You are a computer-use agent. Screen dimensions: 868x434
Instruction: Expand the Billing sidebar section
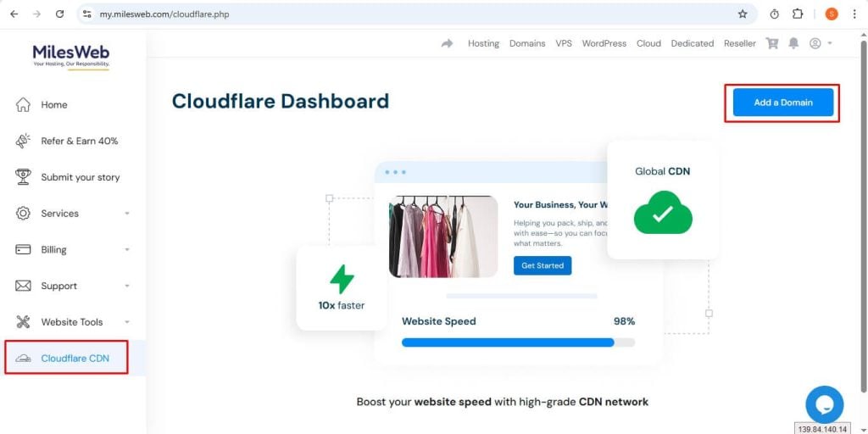pos(73,250)
